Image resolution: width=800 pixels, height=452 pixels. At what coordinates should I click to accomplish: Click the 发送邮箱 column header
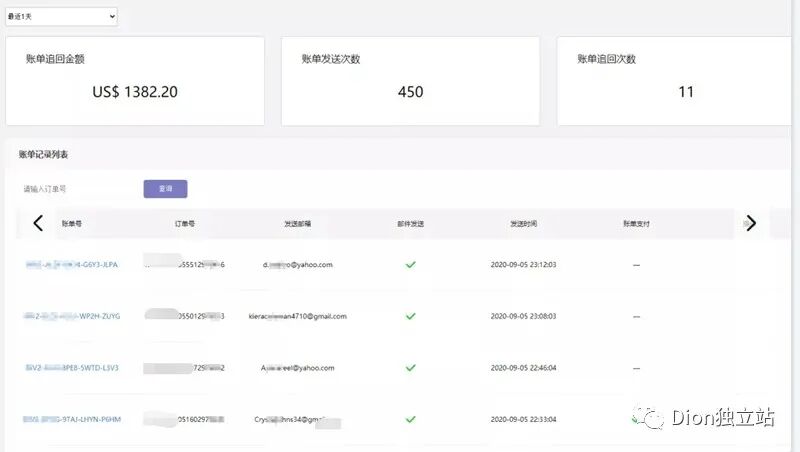coord(297,223)
